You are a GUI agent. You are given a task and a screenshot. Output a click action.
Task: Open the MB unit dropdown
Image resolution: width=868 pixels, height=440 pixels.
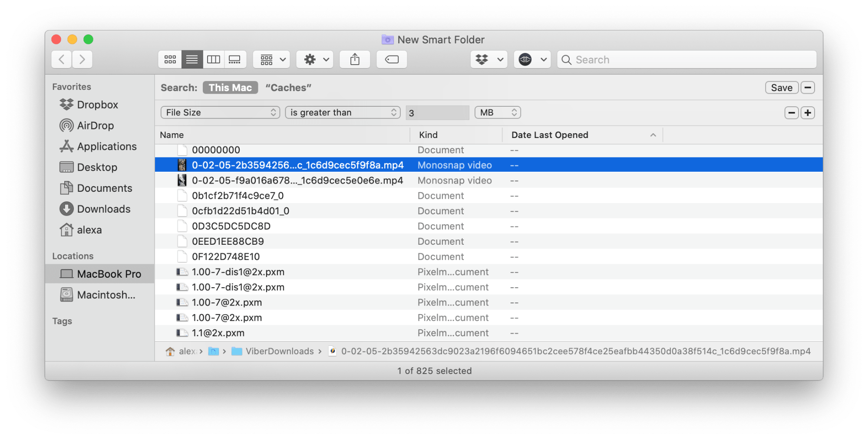pyautogui.click(x=498, y=112)
